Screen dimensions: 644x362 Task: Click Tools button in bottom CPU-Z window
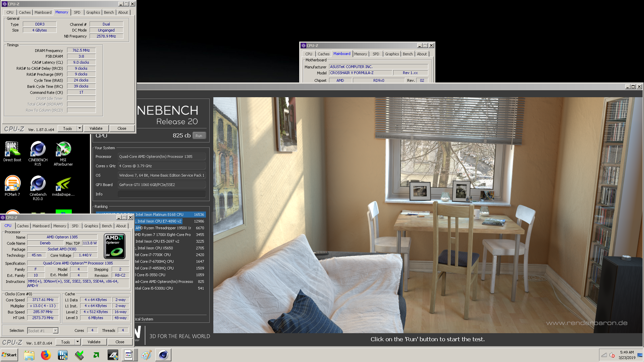pos(66,342)
